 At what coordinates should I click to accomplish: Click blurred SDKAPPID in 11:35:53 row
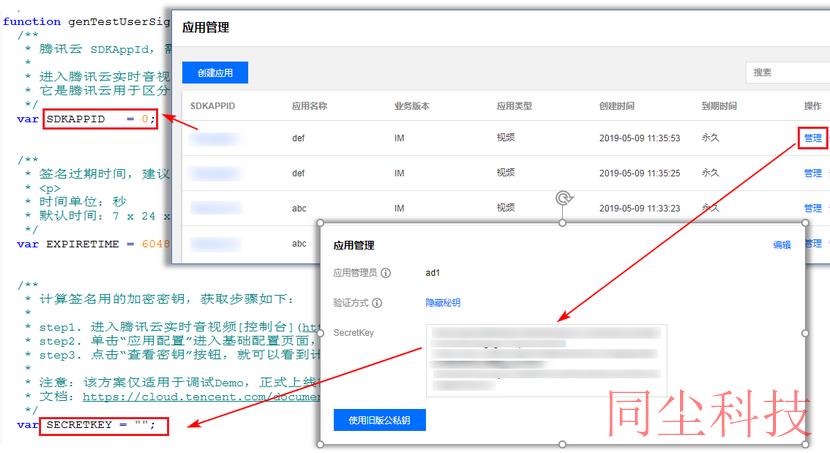click(214, 139)
